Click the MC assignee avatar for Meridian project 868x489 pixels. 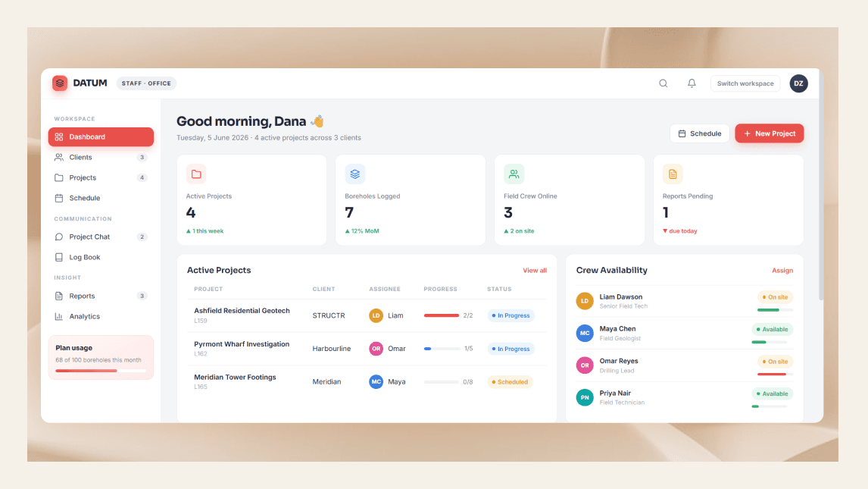376,381
